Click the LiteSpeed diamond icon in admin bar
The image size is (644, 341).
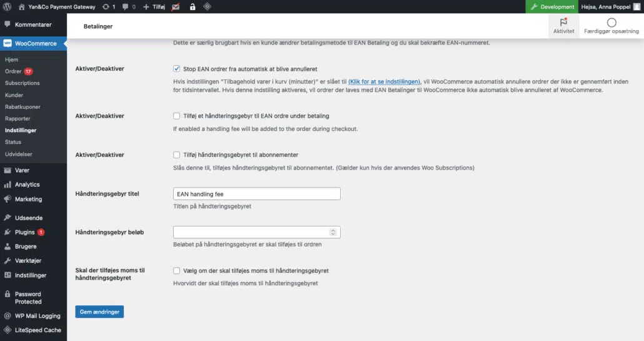click(x=208, y=6)
